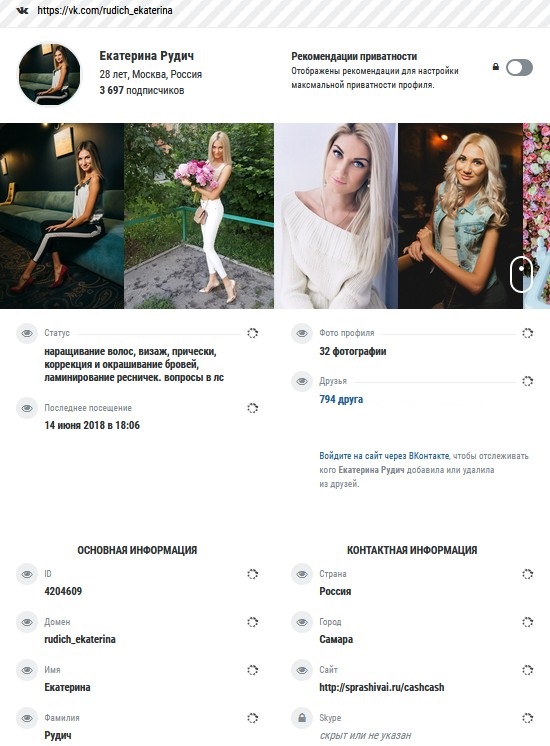Toggle the eye icon next to Страна
The width and height of the screenshot is (550, 746).
pyautogui.click(x=302, y=574)
